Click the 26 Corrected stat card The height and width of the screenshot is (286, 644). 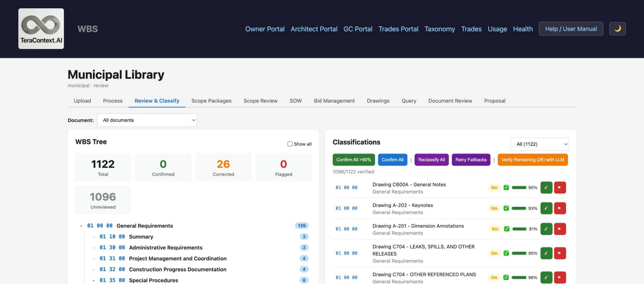pos(223,167)
